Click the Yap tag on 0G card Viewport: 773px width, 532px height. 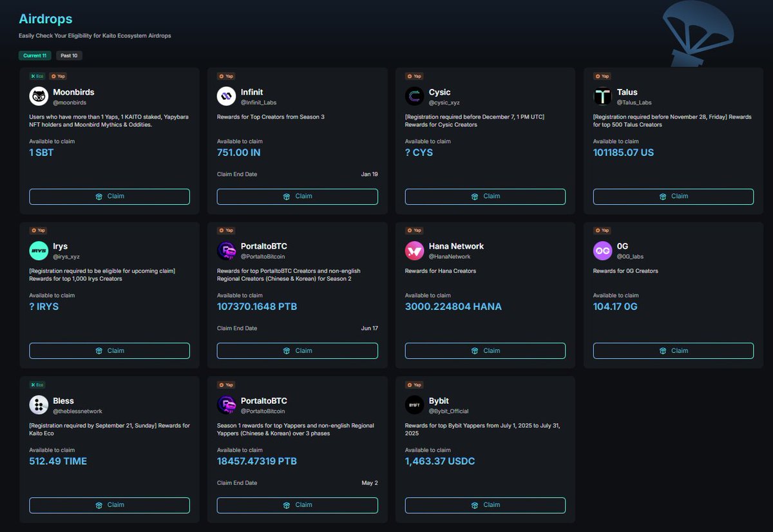[x=602, y=230]
